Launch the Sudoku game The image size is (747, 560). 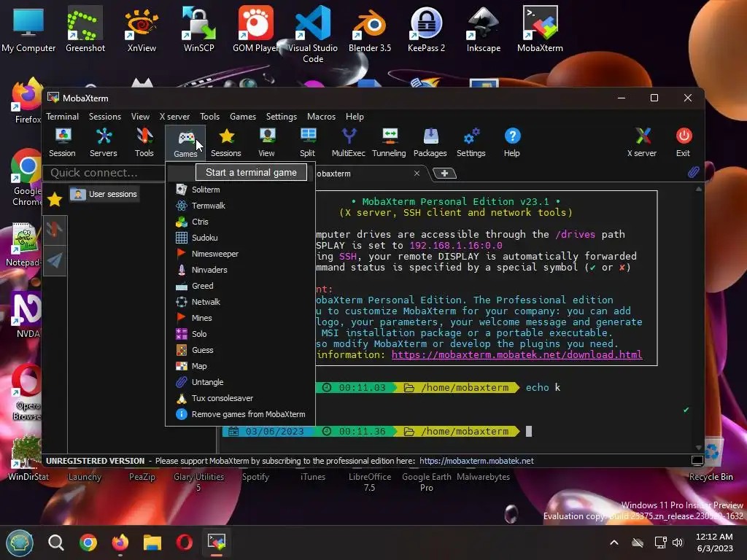[241, 238]
